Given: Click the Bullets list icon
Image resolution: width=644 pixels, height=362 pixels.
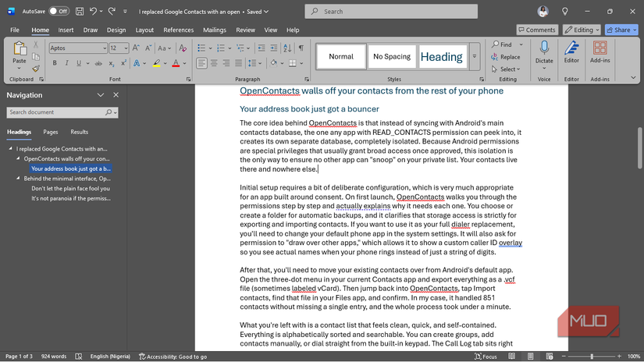Looking at the screenshot, I should (x=201, y=48).
